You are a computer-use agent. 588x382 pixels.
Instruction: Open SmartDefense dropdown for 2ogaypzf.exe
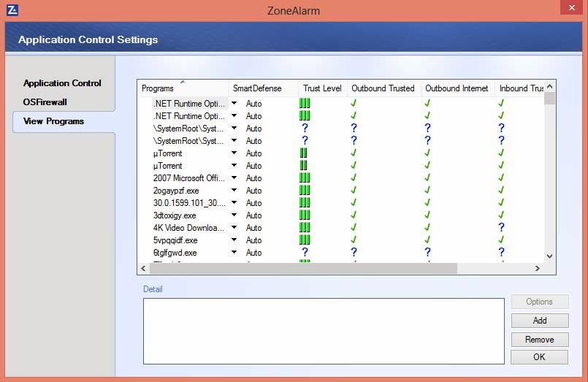[234, 190]
